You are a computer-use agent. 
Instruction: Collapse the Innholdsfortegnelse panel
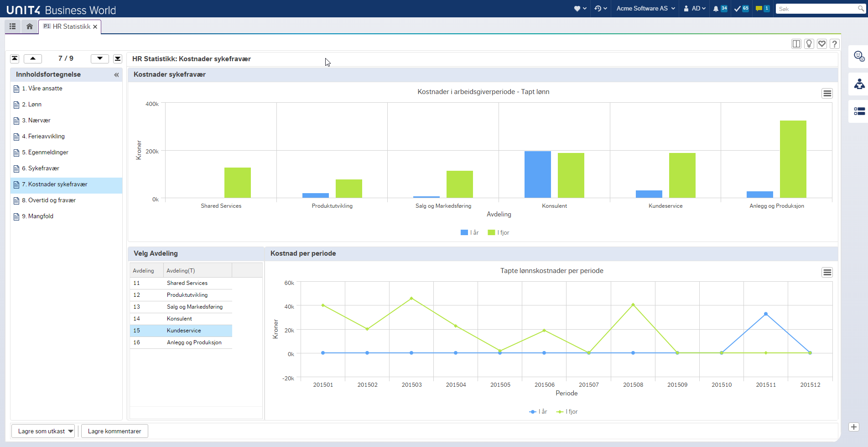[x=116, y=74]
